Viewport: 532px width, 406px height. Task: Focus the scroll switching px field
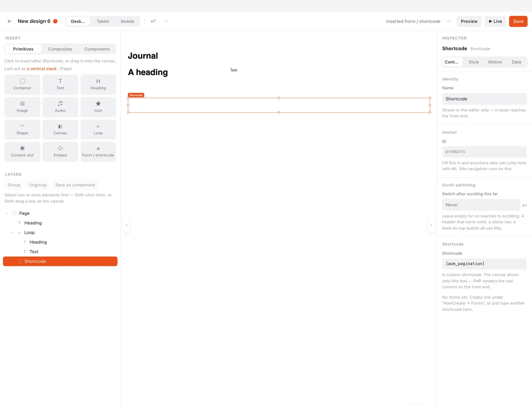481,205
